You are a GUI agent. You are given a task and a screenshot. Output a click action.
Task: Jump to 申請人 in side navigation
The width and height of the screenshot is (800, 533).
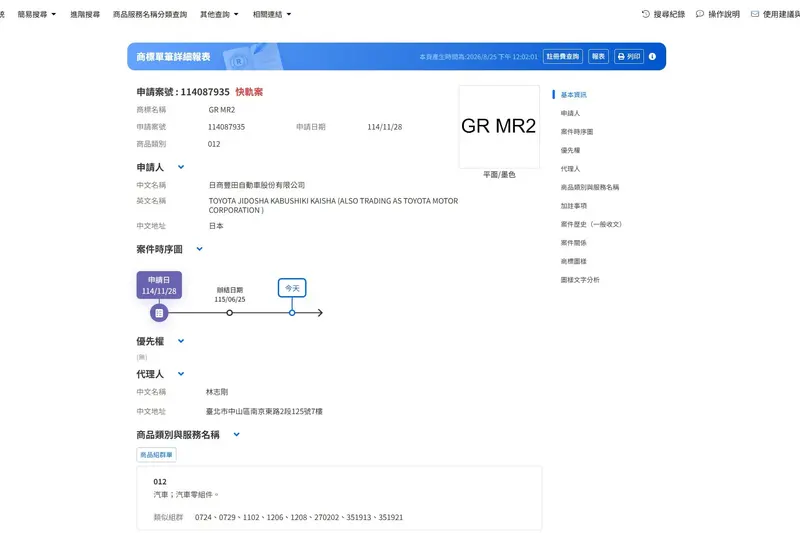(x=570, y=113)
